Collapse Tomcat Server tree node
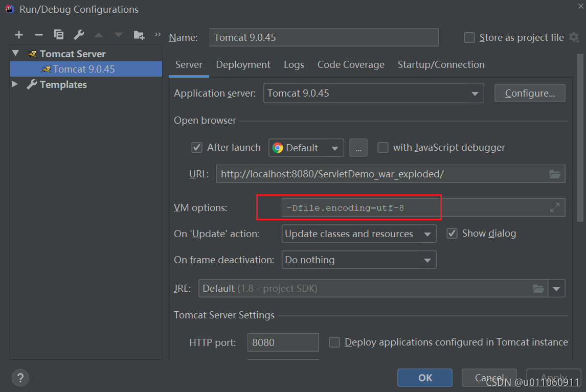 (x=16, y=54)
